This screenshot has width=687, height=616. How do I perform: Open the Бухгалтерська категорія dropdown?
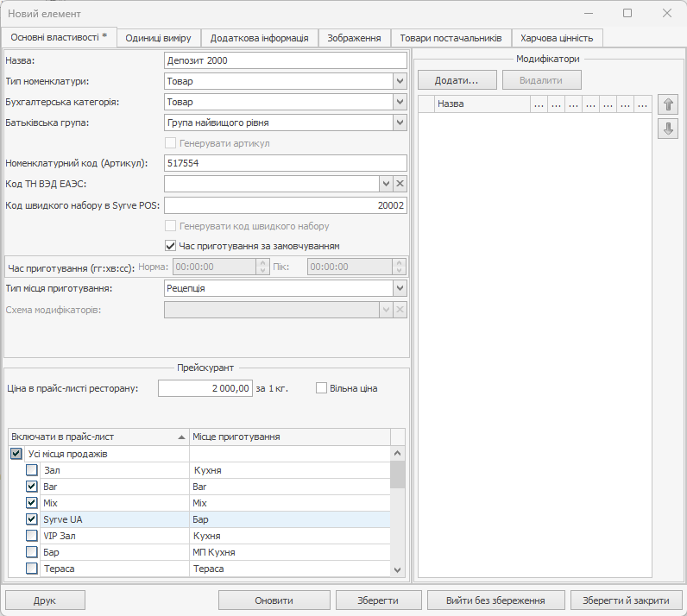400,102
